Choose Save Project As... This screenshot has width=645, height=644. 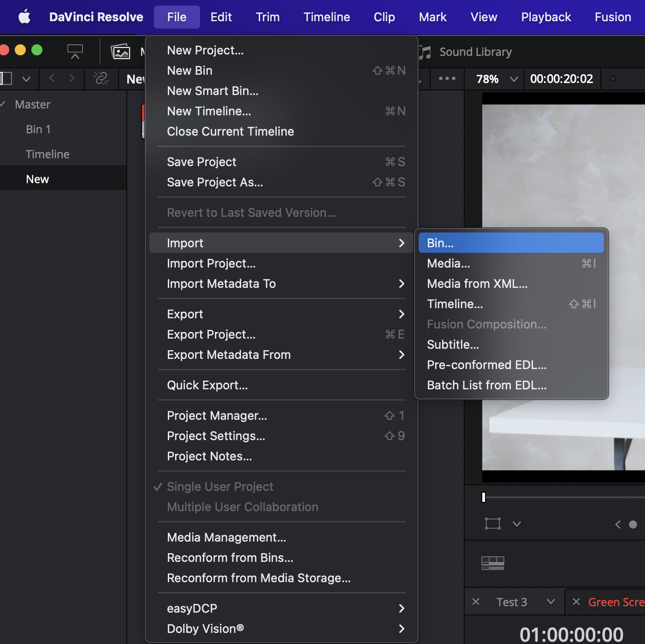(x=282, y=182)
